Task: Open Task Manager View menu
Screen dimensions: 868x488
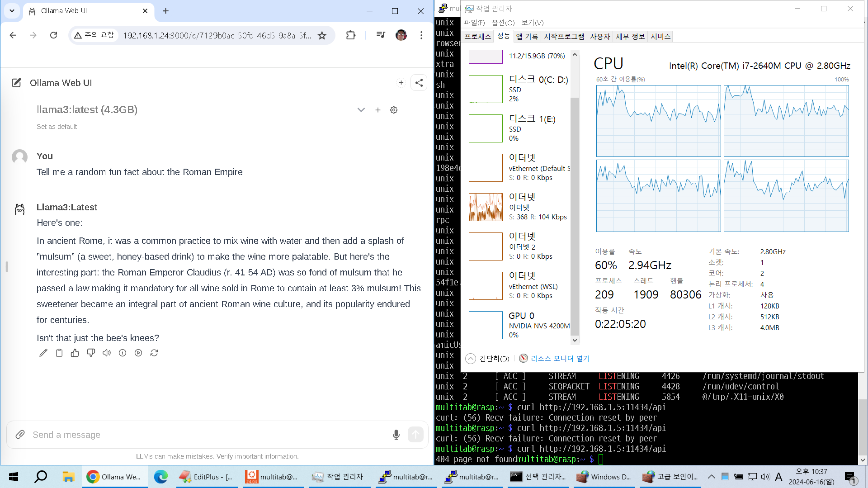Action: click(x=532, y=23)
